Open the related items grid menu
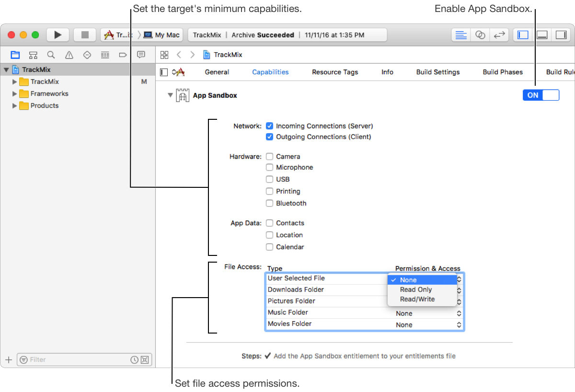 pos(164,55)
